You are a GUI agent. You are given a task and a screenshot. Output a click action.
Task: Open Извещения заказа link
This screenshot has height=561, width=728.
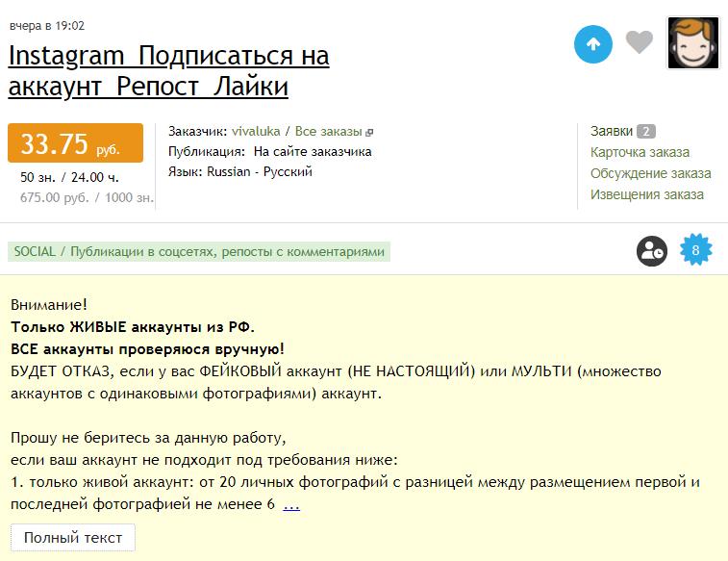coord(647,194)
